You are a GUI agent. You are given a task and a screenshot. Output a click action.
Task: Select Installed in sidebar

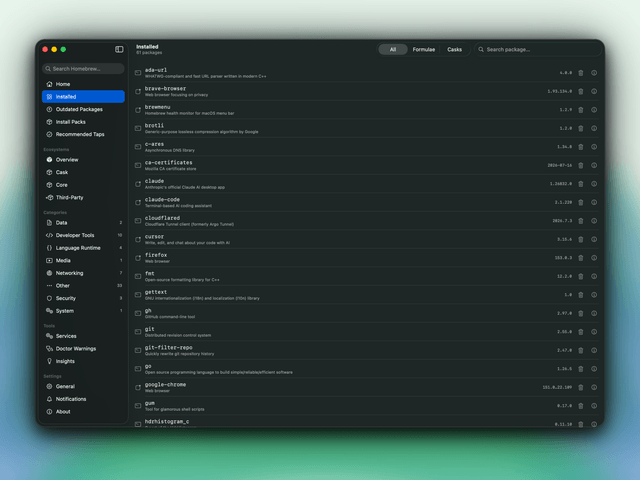click(83, 97)
